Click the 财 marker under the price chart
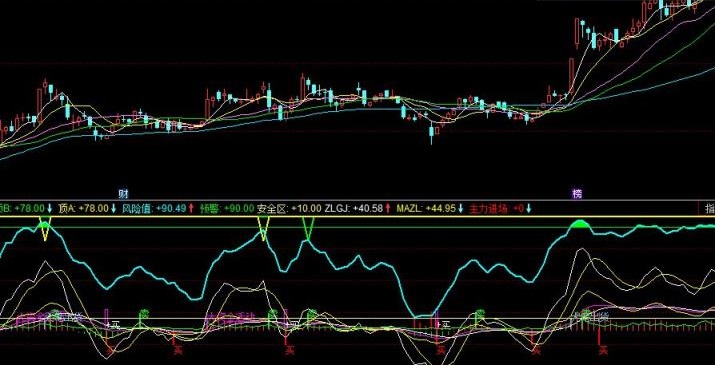This screenshot has width=715, height=365. [124, 194]
